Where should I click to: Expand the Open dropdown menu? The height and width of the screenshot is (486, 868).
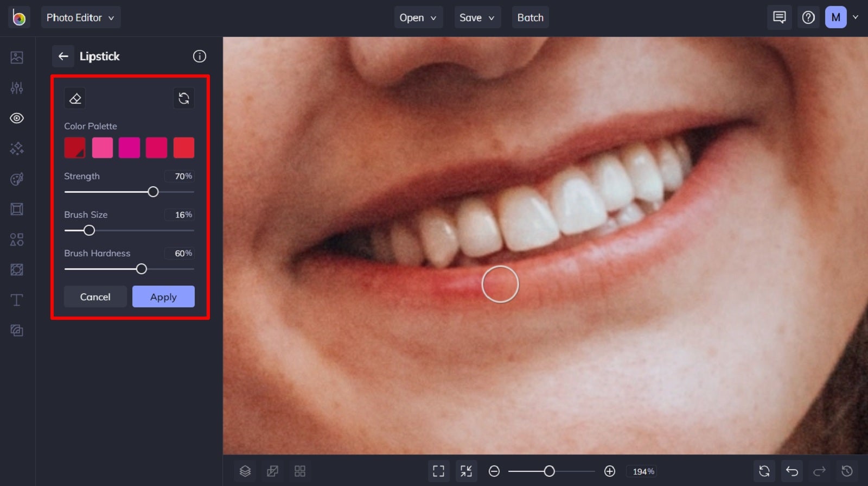pos(418,17)
